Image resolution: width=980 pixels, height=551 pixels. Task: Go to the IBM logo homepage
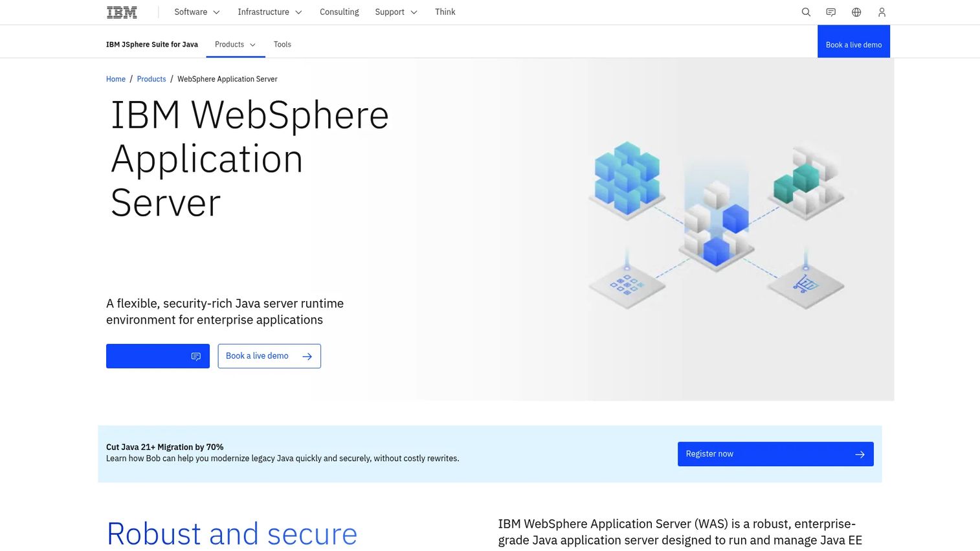[x=122, y=12]
